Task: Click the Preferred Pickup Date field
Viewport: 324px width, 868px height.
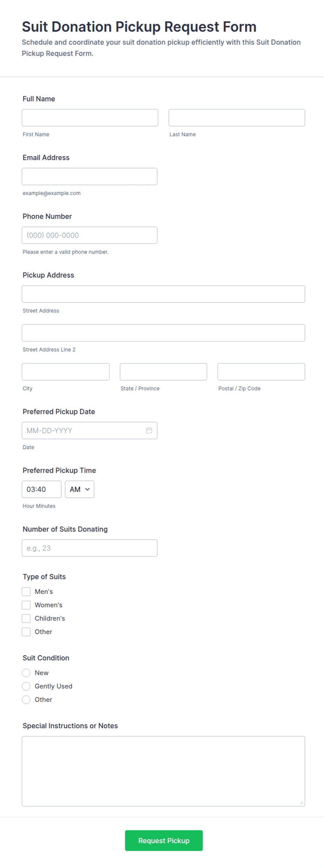Action: tap(90, 431)
